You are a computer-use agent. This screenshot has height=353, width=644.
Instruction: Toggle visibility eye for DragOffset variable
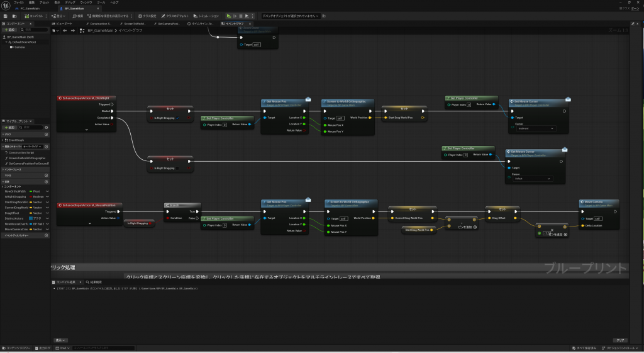(47, 213)
